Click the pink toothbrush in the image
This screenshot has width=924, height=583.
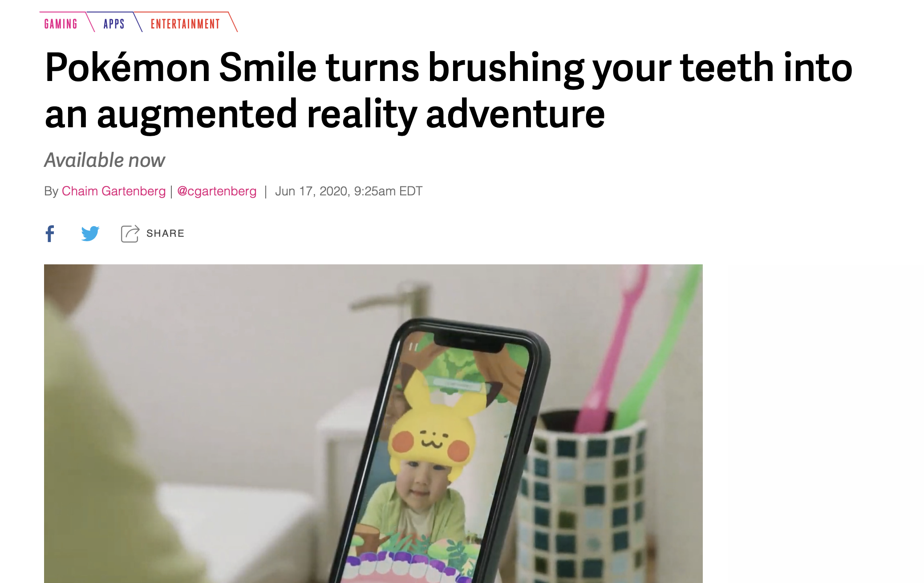point(614,347)
